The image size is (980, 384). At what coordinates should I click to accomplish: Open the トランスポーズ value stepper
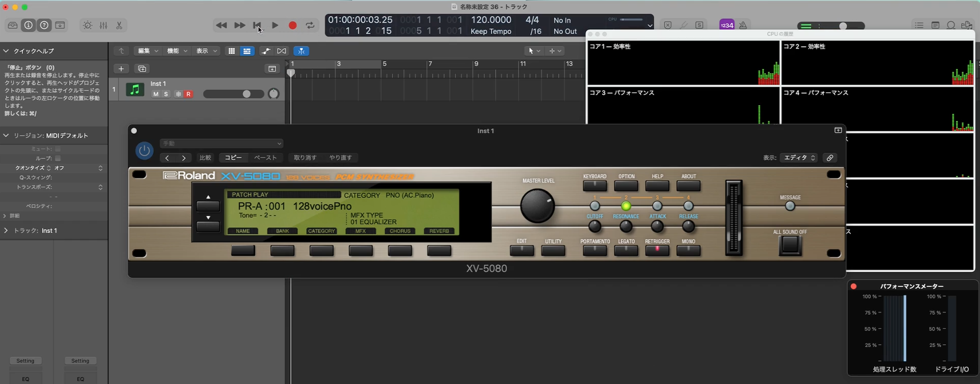click(x=100, y=187)
